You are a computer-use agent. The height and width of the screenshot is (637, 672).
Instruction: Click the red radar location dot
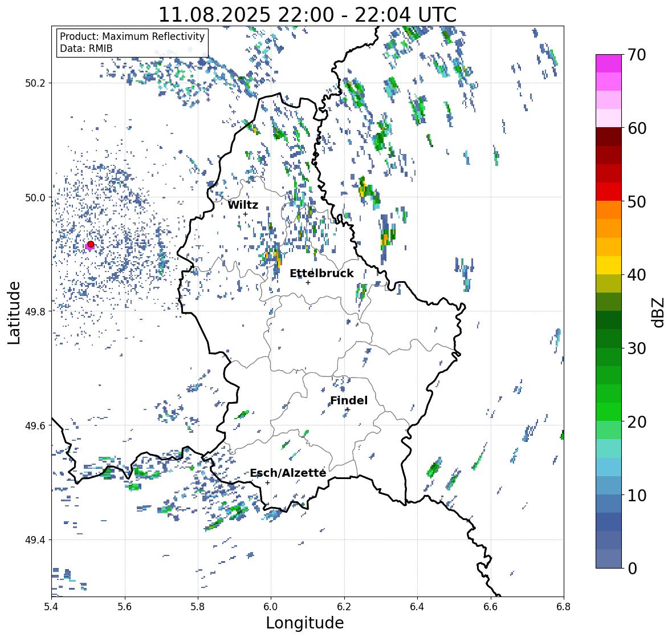pos(91,244)
